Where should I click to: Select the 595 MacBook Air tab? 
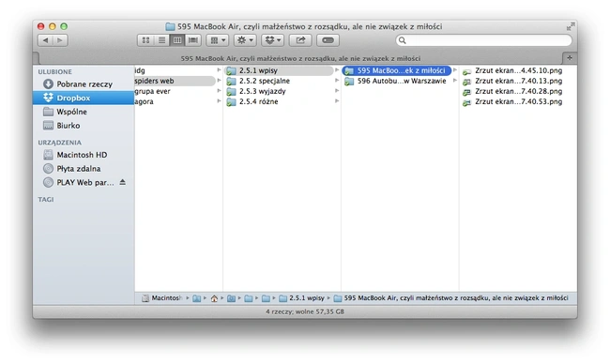tap(300, 58)
